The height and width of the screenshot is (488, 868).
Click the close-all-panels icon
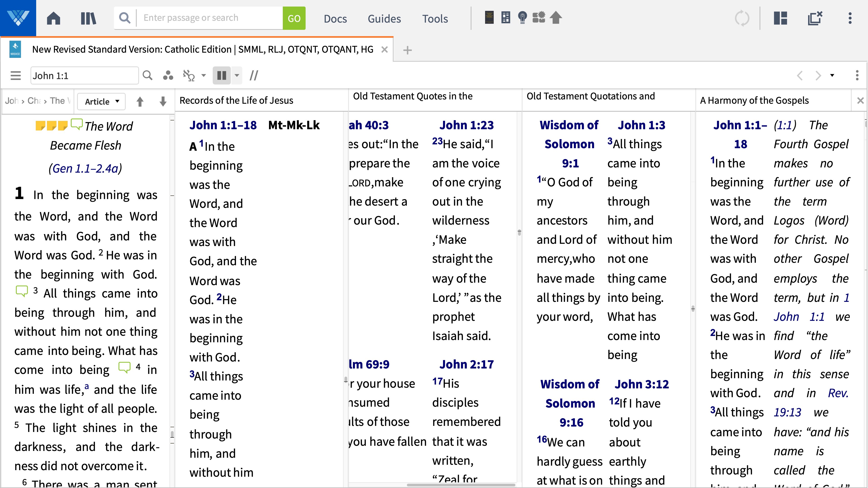point(815,18)
